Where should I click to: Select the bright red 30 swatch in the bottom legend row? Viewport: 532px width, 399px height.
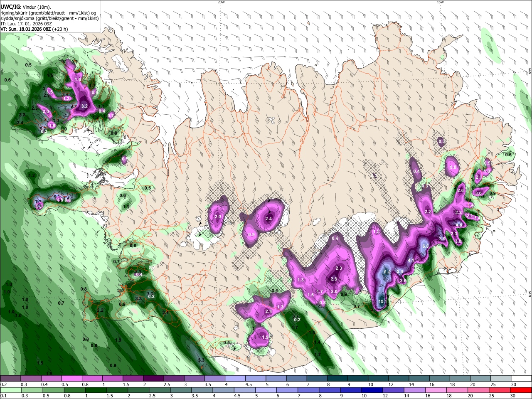(520, 390)
